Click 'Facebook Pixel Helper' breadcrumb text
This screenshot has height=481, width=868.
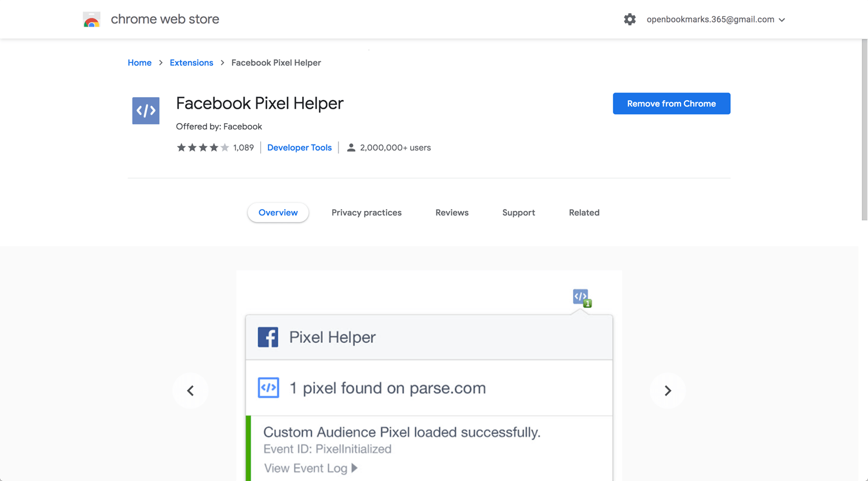[276, 62]
